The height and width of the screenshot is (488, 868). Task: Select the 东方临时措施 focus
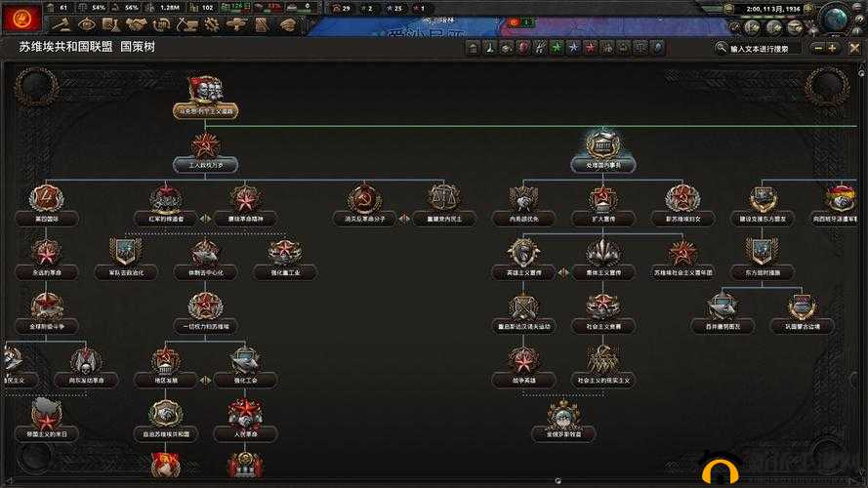click(763, 259)
